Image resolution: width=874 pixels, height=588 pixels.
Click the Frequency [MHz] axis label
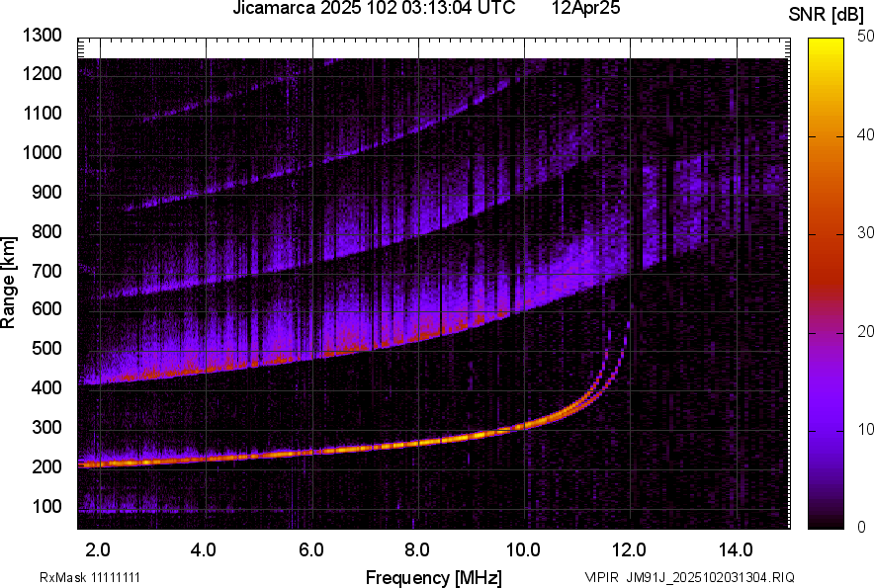tap(433, 577)
